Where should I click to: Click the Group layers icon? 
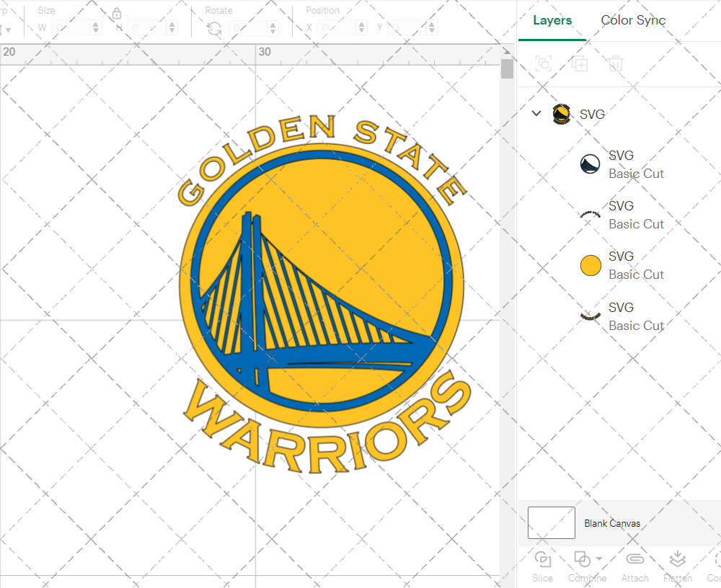544,63
